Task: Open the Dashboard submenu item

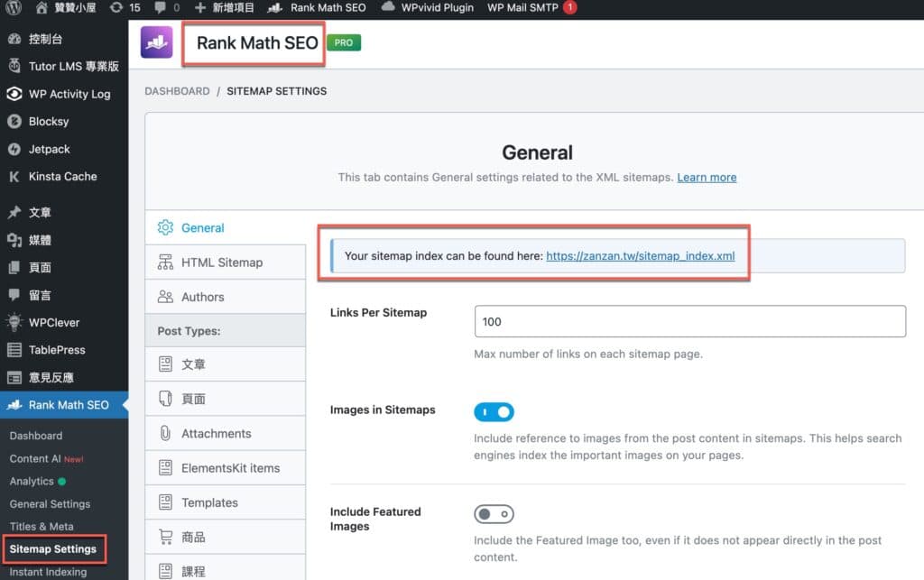Action: (36, 436)
